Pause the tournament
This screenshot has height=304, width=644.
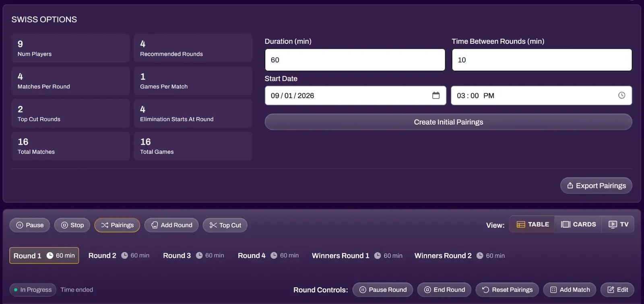(30, 225)
